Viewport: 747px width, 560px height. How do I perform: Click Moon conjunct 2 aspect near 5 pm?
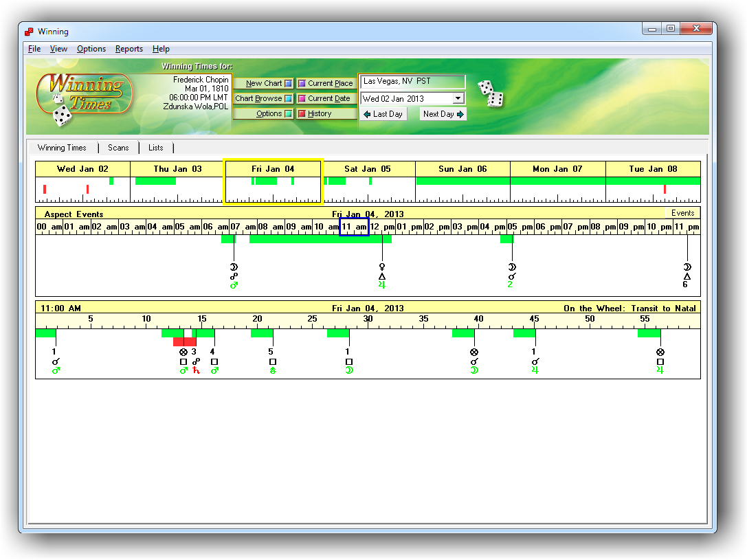pyautogui.click(x=512, y=276)
